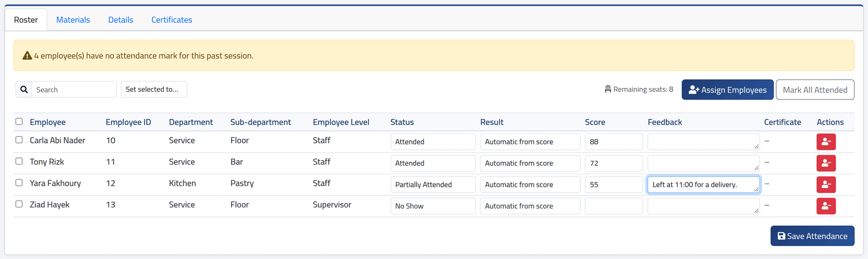The image size is (868, 259).
Task: Focus the roster Search field
Action: tap(74, 90)
